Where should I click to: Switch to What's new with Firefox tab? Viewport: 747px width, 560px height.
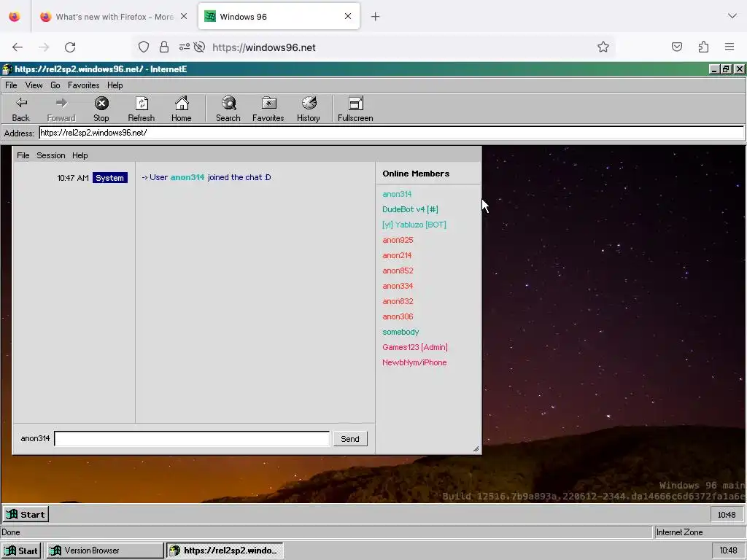(x=115, y=17)
